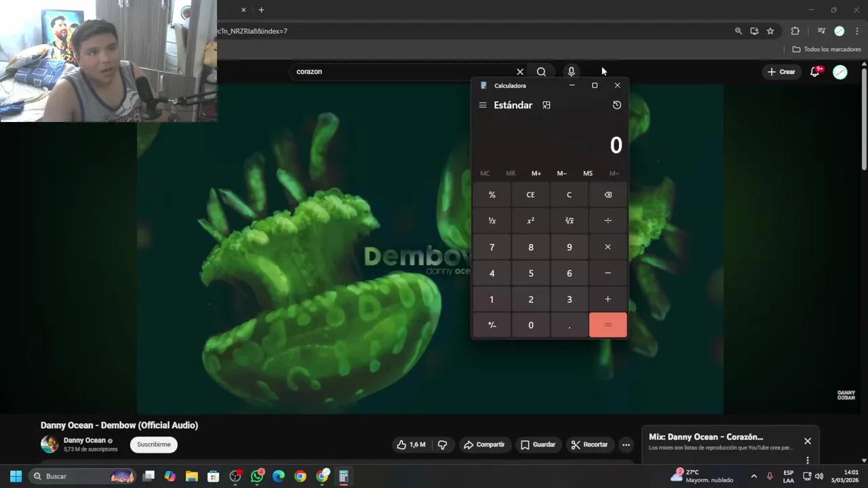868x488 pixels.
Task: Click digit 1 on Calculator
Action: click(x=492, y=299)
